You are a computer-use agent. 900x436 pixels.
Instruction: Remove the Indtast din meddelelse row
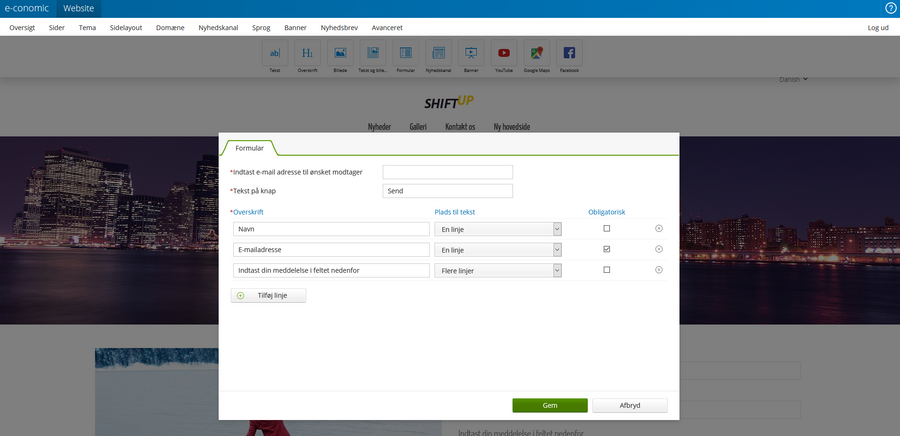pyautogui.click(x=659, y=270)
